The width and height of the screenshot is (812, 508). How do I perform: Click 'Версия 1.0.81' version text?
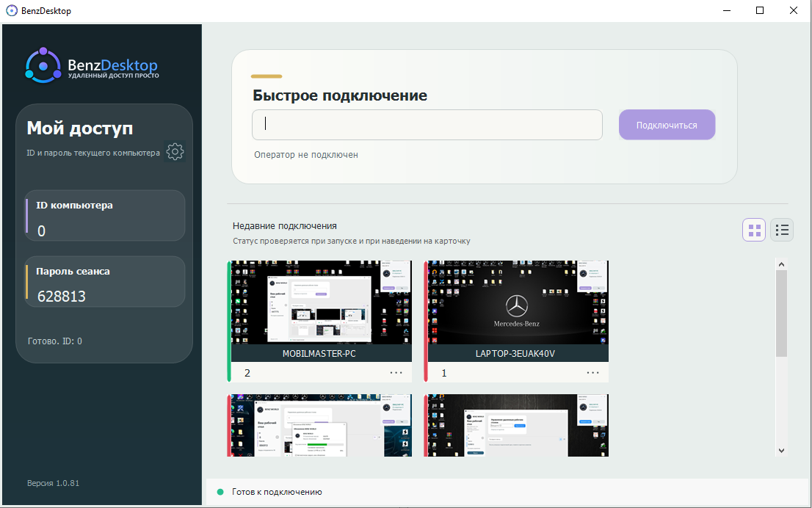pyautogui.click(x=54, y=483)
